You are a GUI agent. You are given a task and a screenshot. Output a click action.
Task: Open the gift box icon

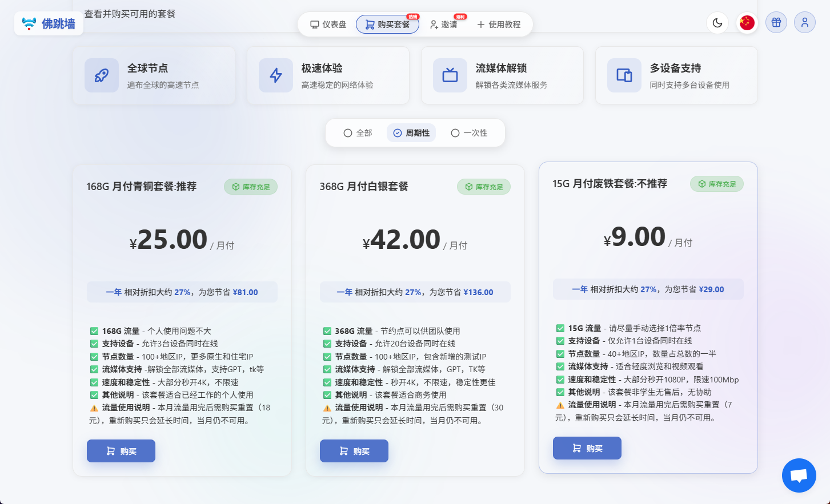point(776,23)
